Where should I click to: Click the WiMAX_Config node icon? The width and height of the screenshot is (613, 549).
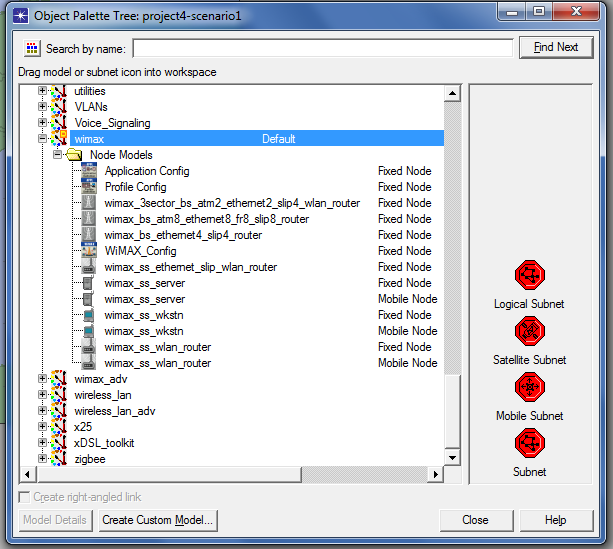tap(89, 251)
